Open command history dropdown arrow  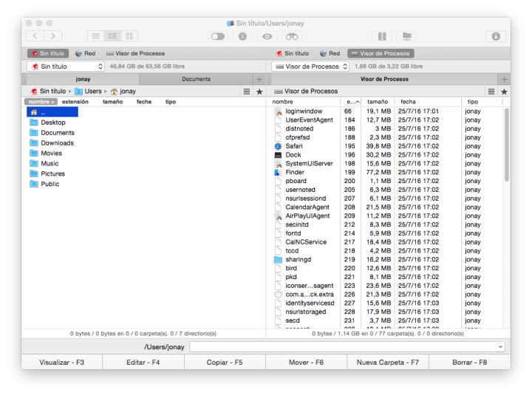(500, 346)
